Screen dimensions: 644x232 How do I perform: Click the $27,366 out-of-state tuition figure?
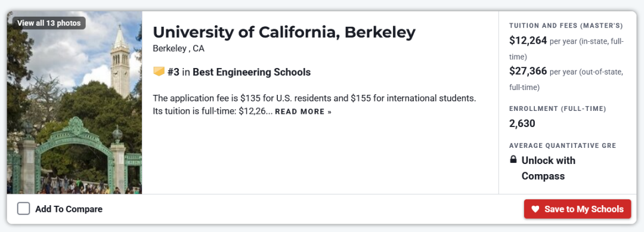528,72
